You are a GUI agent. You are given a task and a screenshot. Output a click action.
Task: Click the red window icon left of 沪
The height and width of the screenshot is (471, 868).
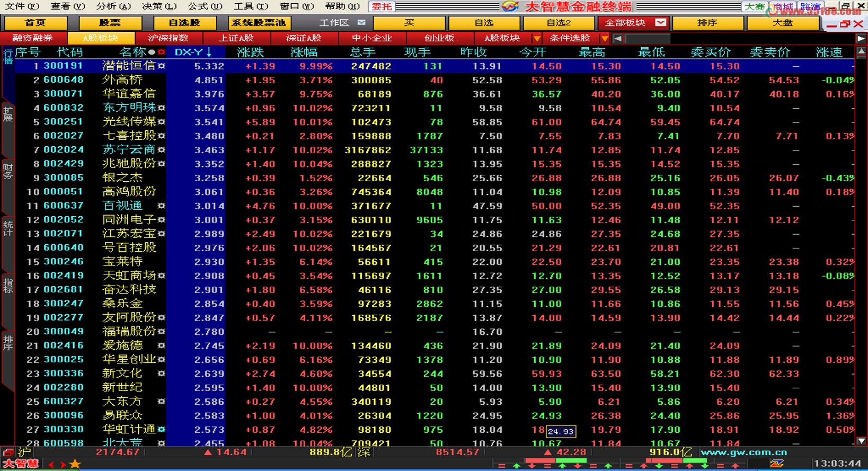[x=8, y=452]
